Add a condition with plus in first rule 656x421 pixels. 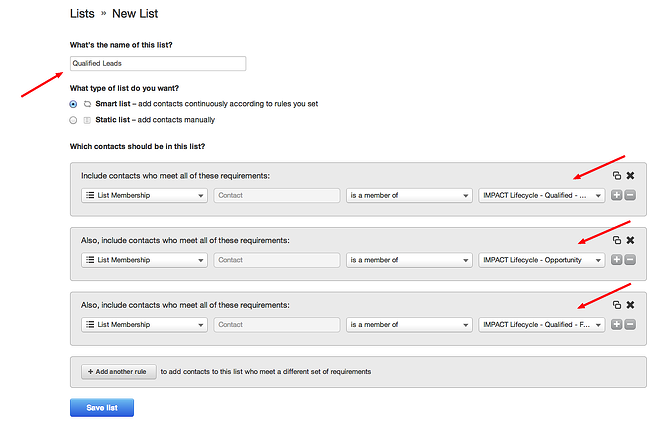pyautogui.click(x=617, y=195)
